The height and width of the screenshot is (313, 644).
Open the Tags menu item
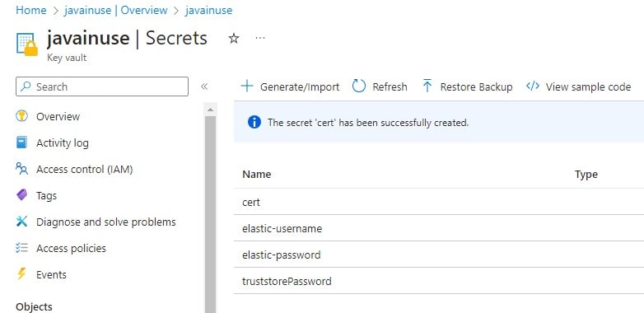click(46, 196)
